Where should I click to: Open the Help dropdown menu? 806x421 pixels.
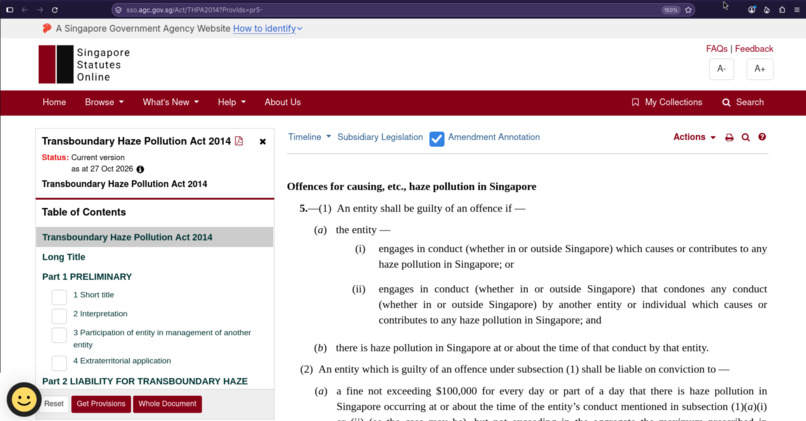point(231,102)
